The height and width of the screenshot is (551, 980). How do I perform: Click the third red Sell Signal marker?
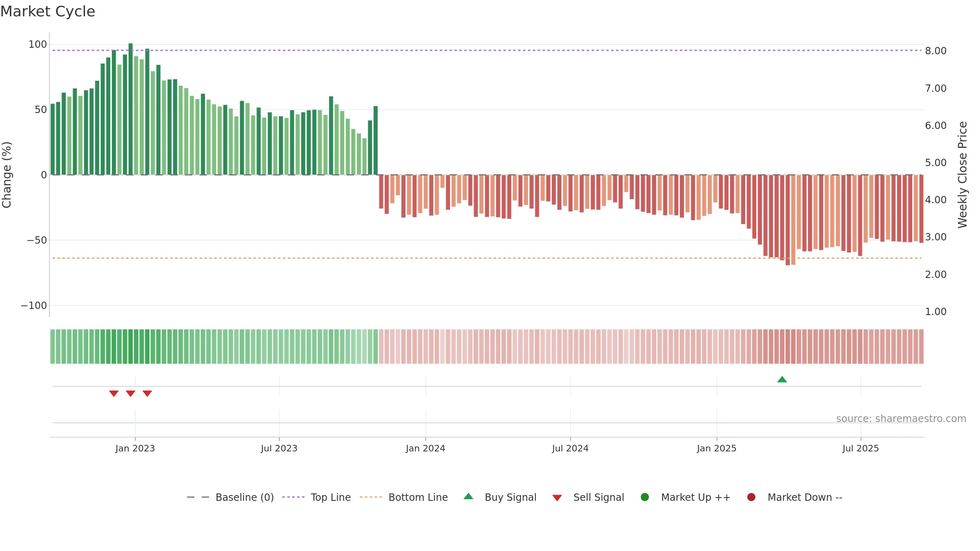[x=147, y=393]
